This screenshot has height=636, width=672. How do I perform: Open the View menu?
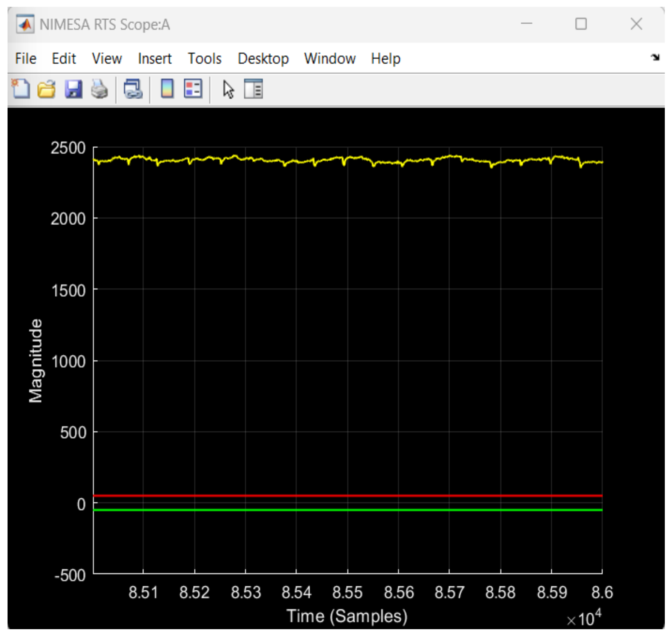[107, 58]
